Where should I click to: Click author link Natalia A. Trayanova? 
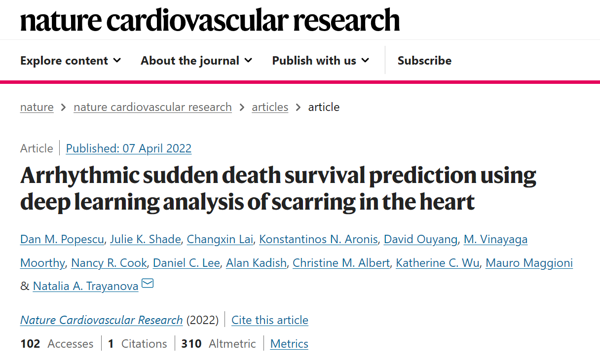click(x=85, y=286)
